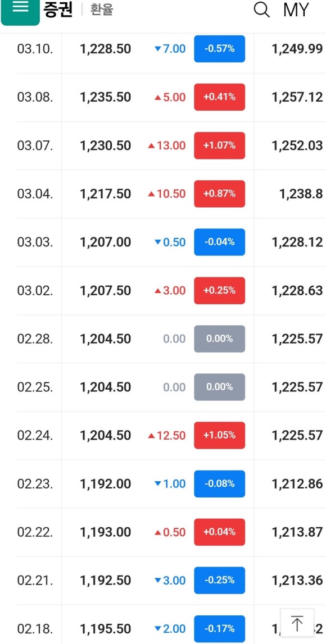Go to 증권 home
This screenshot has height=644, width=326.
pyautogui.click(x=58, y=10)
